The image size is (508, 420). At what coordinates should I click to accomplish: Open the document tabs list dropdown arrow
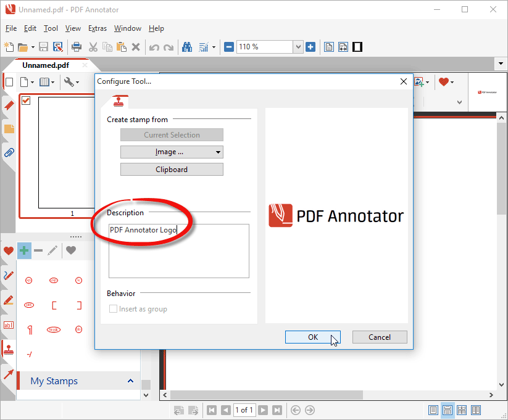(501, 64)
